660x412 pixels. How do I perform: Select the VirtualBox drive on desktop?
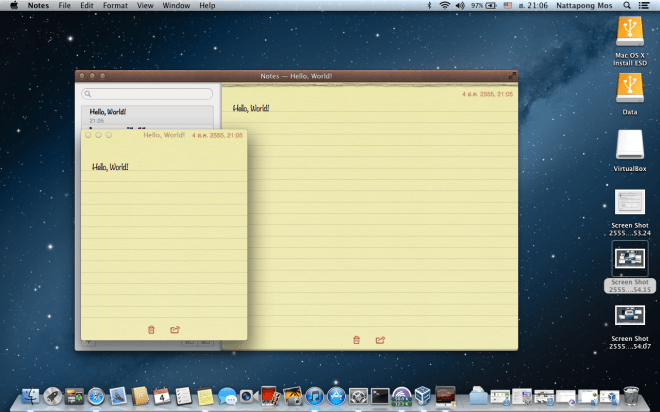(x=630, y=150)
